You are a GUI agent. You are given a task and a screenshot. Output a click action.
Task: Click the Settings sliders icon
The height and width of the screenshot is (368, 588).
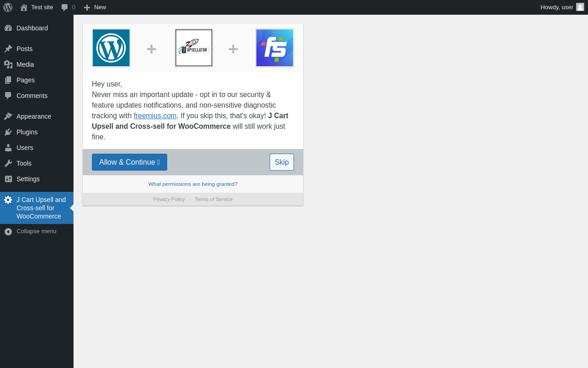pos(8,179)
